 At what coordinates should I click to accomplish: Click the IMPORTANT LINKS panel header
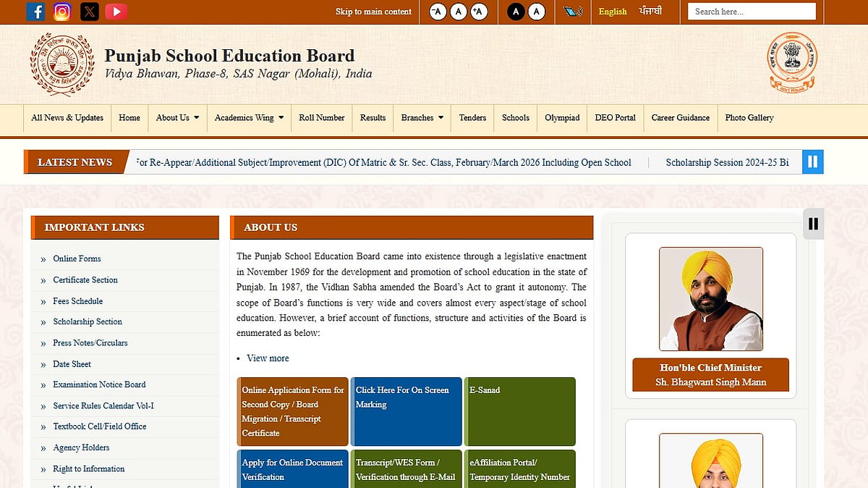click(124, 227)
